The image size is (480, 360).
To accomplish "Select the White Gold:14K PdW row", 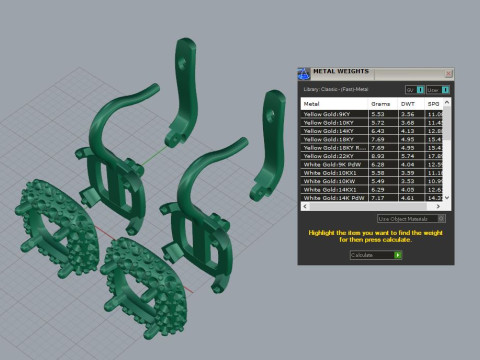I will coord(372,198).
